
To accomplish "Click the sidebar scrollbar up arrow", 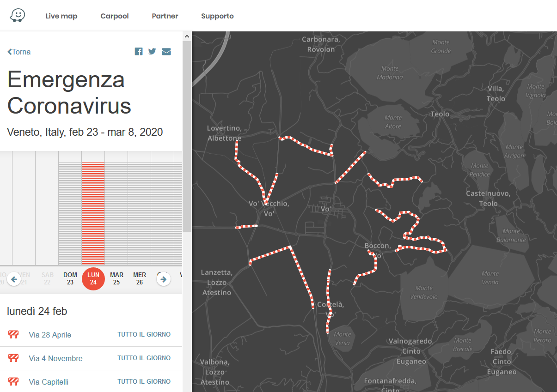I will click(187, 36).
